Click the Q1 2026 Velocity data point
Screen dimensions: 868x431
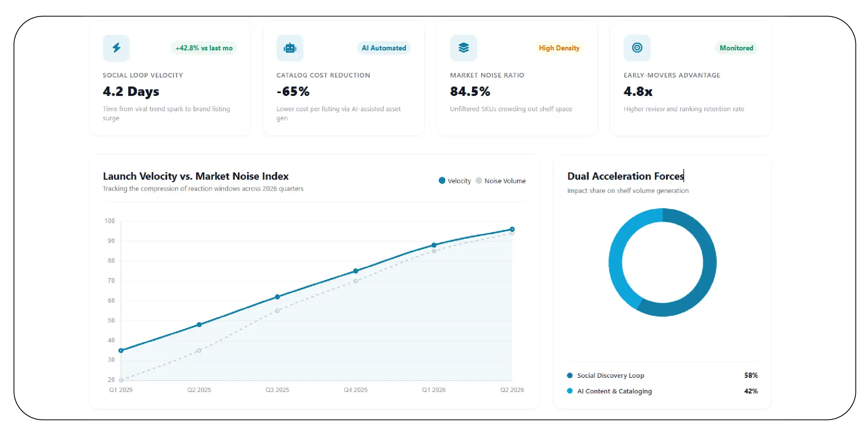434,245
